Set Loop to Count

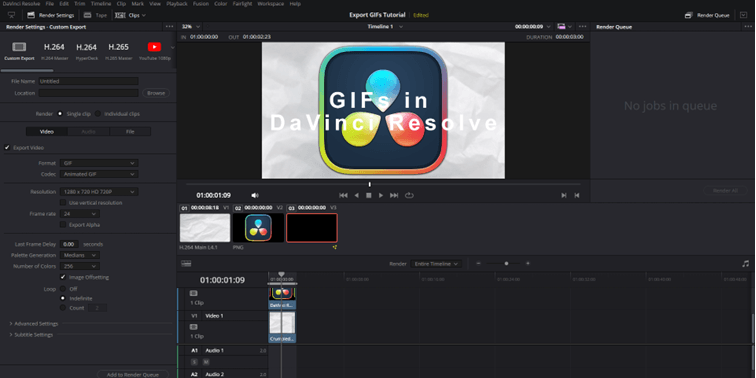(63, 308)
